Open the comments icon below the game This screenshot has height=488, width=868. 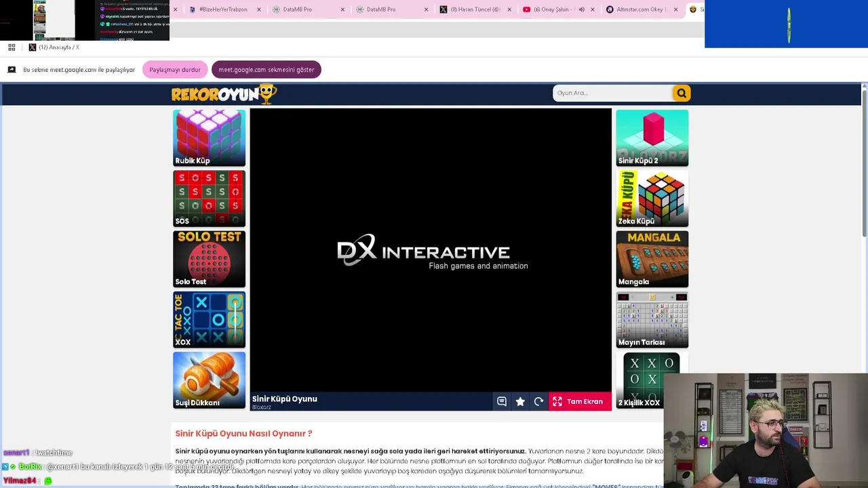tap(502, 401)
